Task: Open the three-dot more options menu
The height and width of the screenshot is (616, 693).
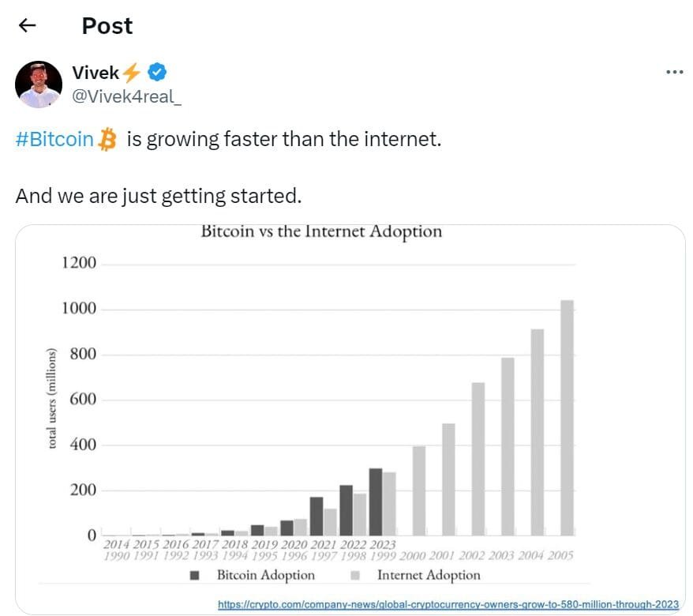Action: tap(674, 73)
